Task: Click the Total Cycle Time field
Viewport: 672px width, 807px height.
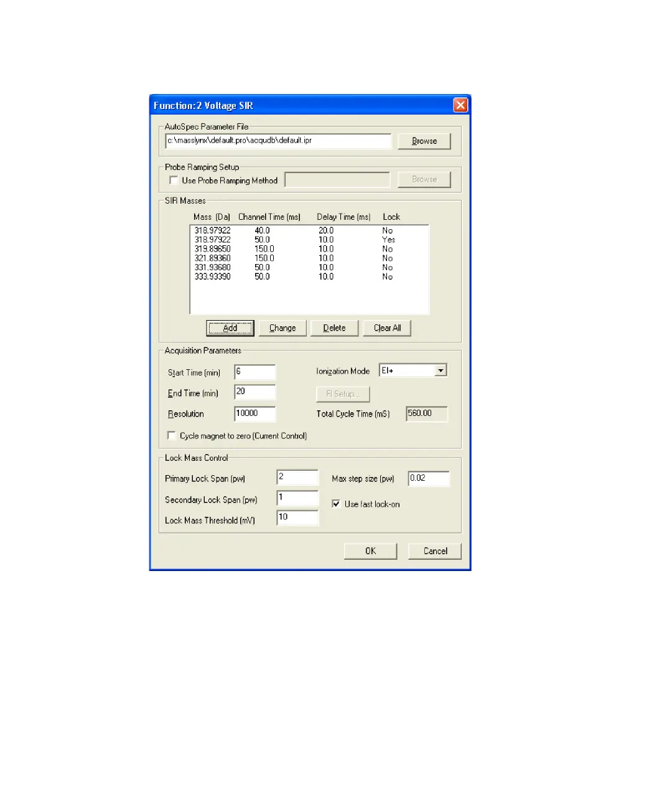Action: click(427, 413)
